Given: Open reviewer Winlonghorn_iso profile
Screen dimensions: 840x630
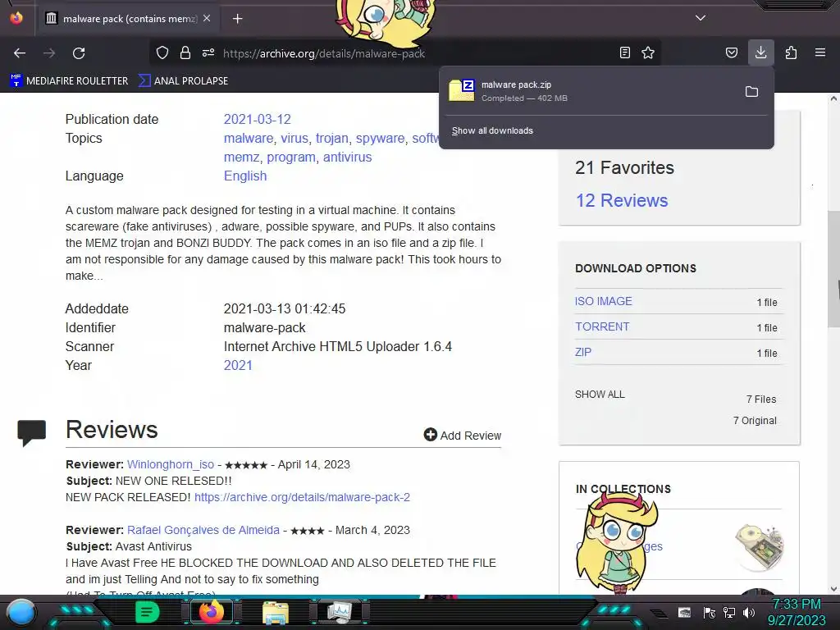Looking at the screenshot, I should click(x=171, y=464).
